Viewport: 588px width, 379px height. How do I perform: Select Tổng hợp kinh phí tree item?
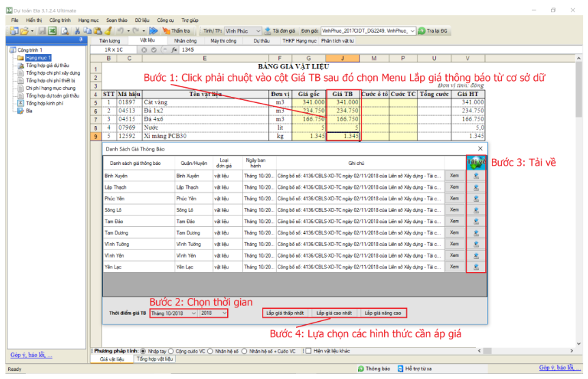click(44, 103)
